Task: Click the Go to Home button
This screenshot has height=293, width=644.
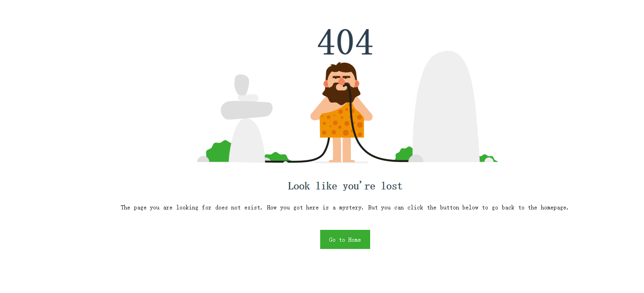Action: [345, 239]
